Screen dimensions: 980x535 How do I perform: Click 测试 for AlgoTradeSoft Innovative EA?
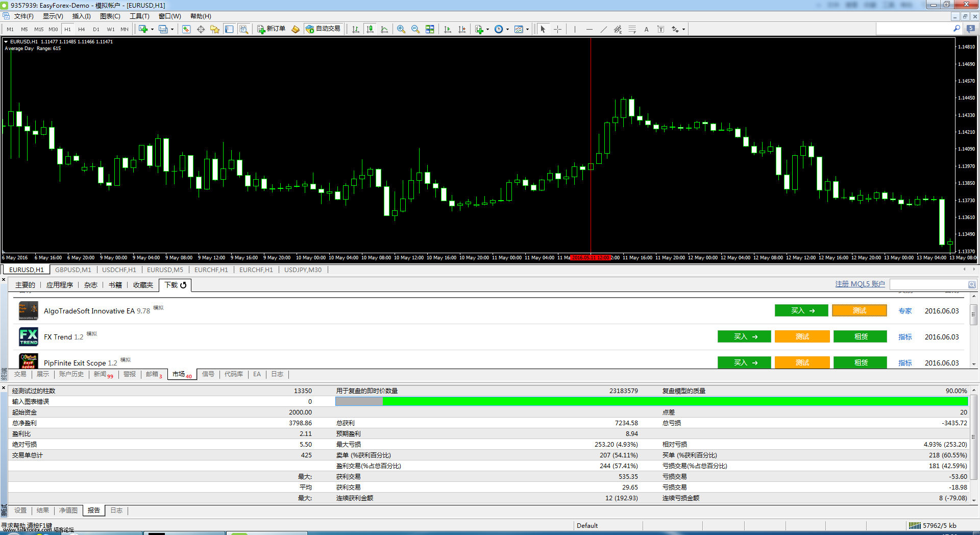pyautogui.click(x=859, y=310)
